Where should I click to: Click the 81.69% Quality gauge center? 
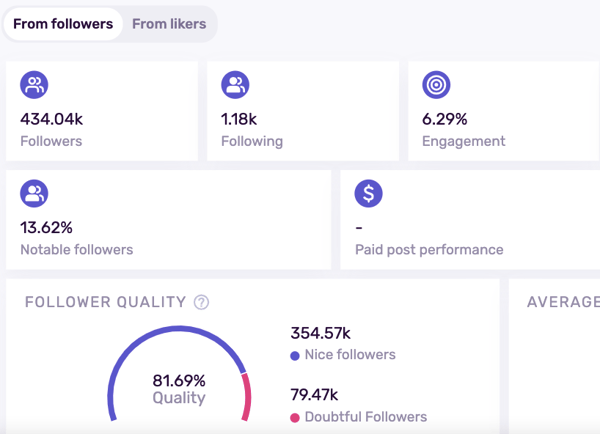179,389
